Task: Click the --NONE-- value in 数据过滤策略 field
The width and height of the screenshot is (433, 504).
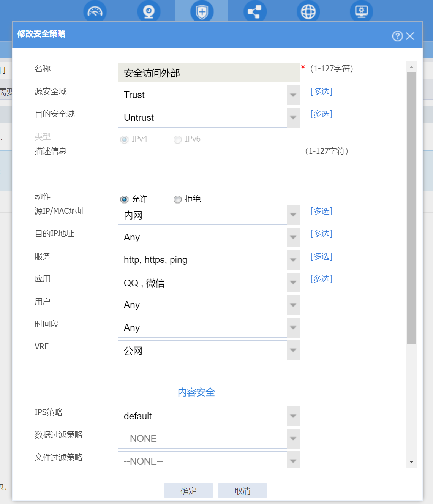Action: [x=143, y=439]
